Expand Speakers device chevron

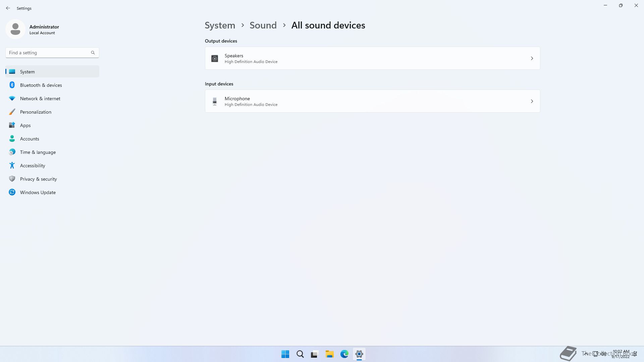pos(532,58)
